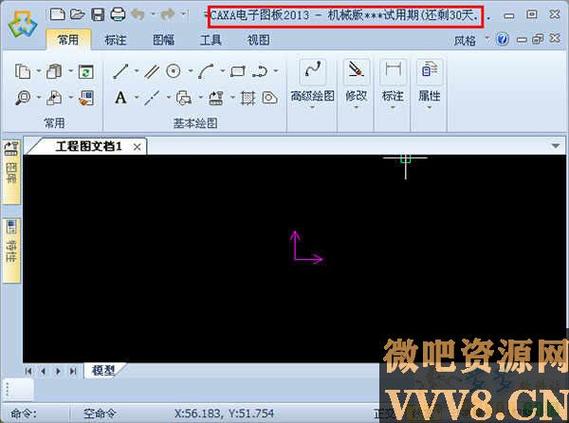The image size is (569, 423).
Task: Select the Parallel Lines tool
Action: click(x=152, y=71)
